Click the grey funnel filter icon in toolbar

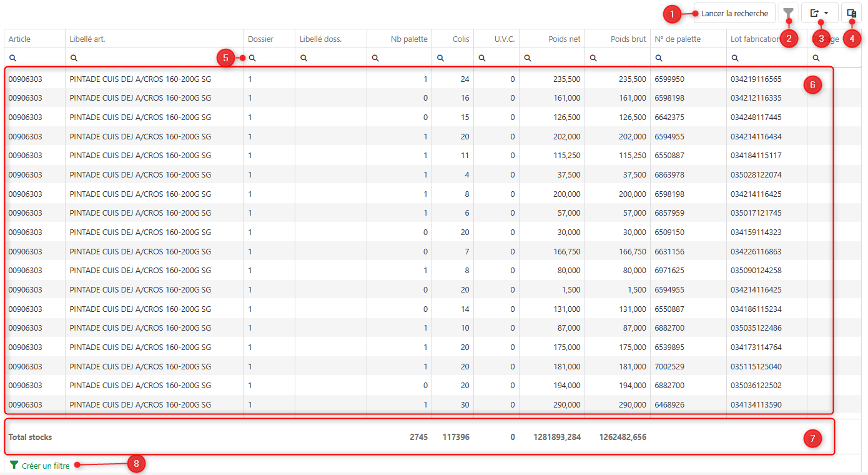click(789, 13)
